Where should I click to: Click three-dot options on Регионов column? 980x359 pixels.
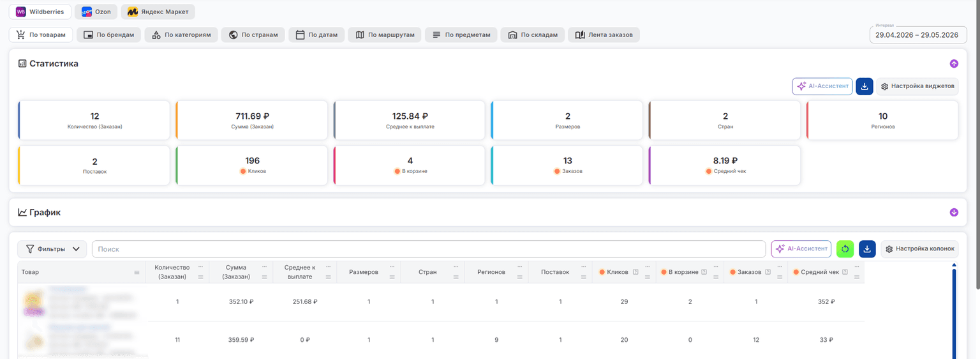pos(519,266)
